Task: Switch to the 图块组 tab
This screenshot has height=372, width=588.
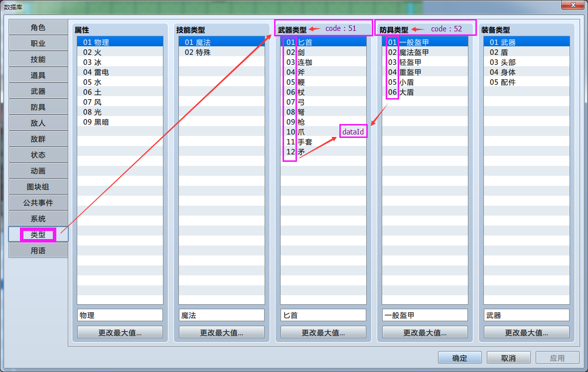Action: tap(38, 187)
